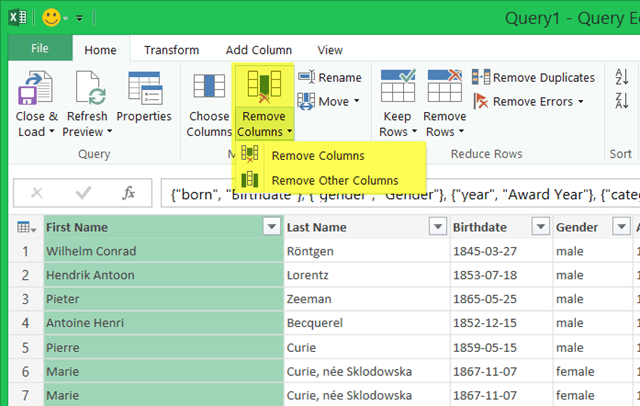The height and width of the screenshot is (406, 640).
Task: Open the Last Name column filter dropdown
Action: [437, 227]
